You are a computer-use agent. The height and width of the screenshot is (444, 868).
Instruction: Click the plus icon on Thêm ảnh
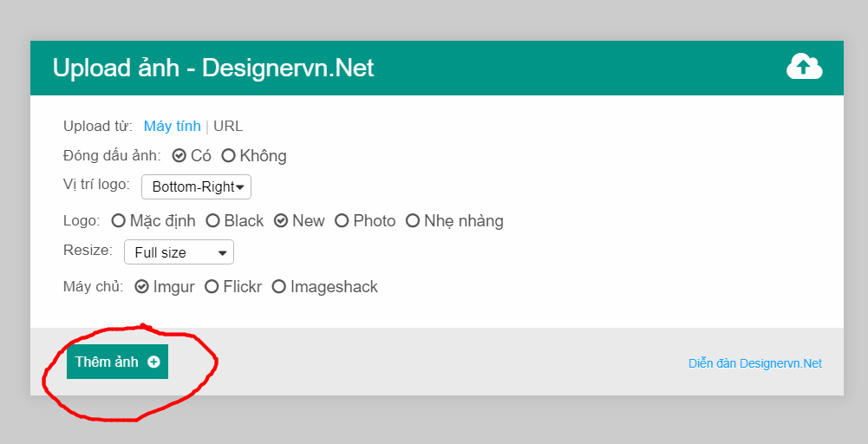(x=153, y=362)
